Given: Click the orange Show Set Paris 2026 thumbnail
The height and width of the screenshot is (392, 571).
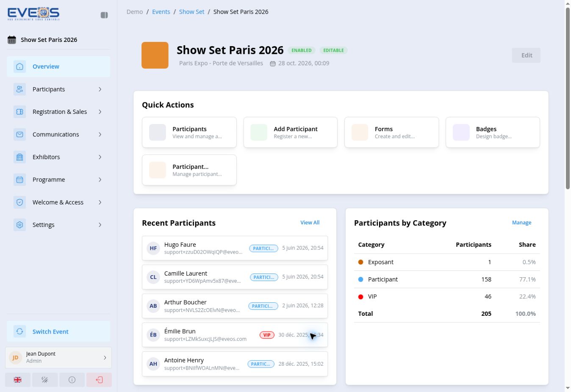Looking at the screenshot, I should pyautogui.click(x=155, y=55).
